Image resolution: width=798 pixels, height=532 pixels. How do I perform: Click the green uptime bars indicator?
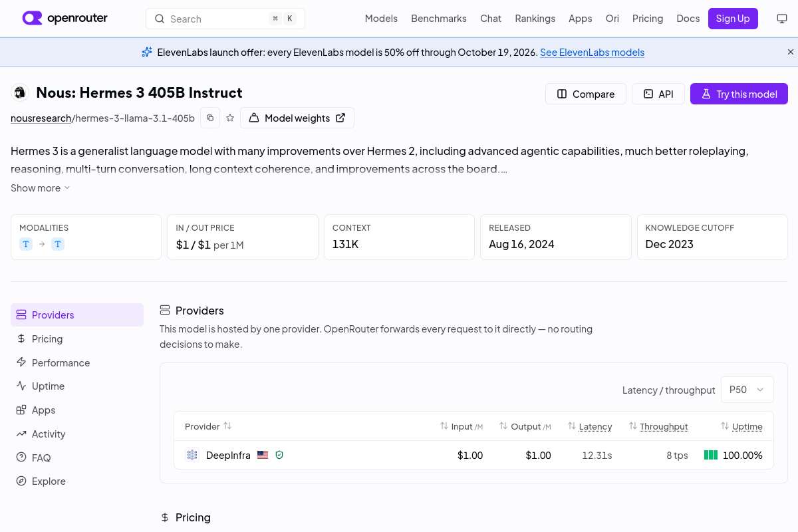pos(711,456)
